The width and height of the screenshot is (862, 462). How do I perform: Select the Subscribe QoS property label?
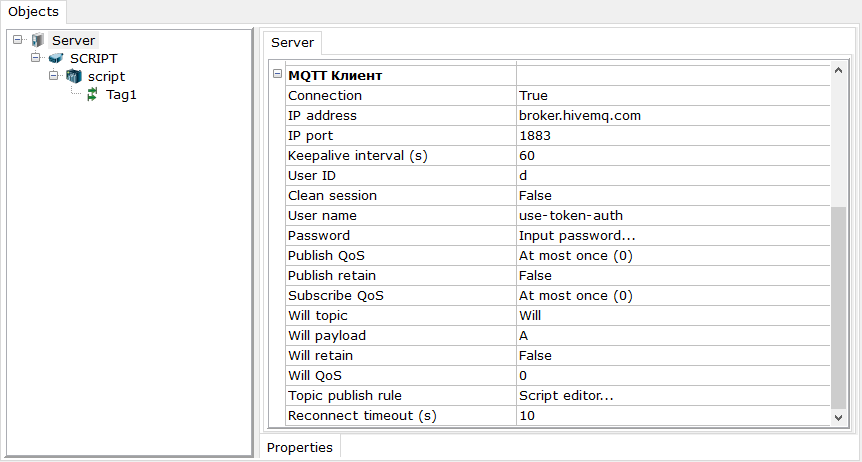click(x=336, y=296)
